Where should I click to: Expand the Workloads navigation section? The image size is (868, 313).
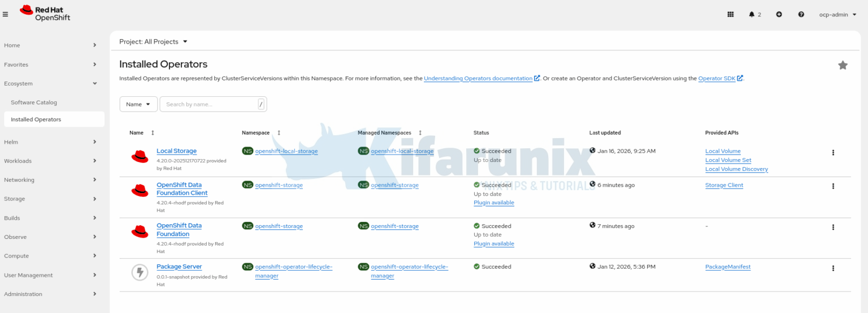point(50,161)
